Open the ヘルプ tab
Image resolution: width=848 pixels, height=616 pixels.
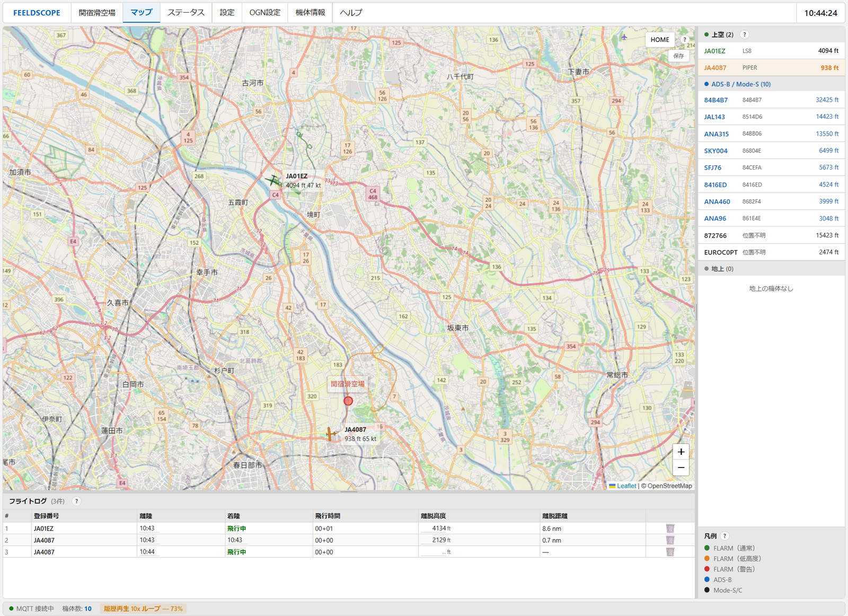pyautogui.click(x=351, y=13)
